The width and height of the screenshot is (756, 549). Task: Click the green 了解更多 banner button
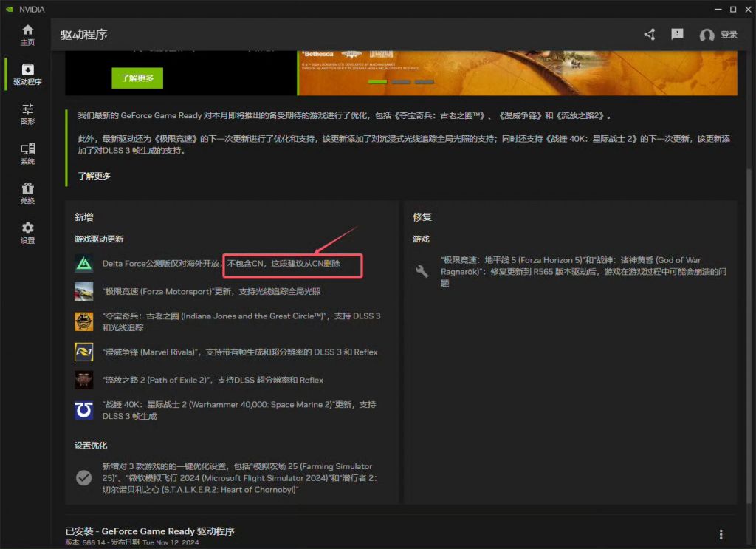[x=139, y=78]
